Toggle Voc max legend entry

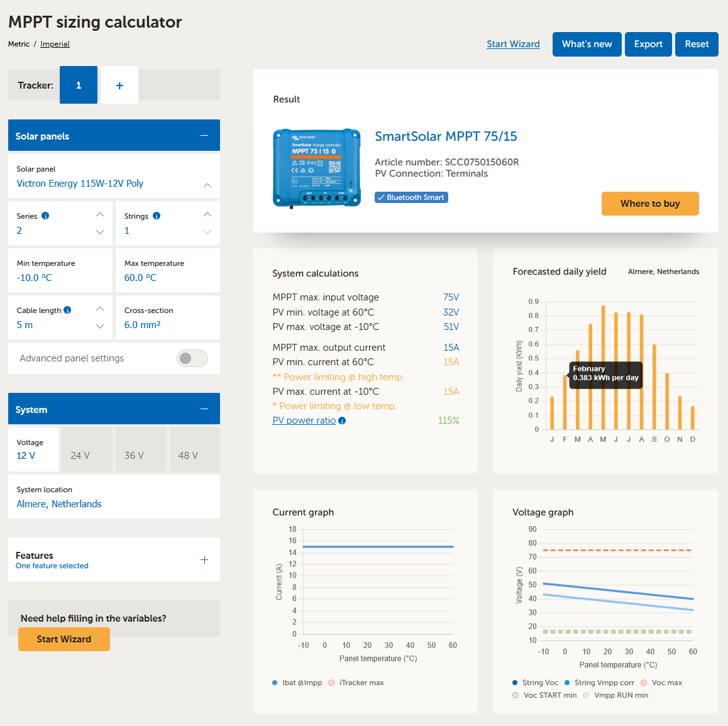tap(661, 683)
